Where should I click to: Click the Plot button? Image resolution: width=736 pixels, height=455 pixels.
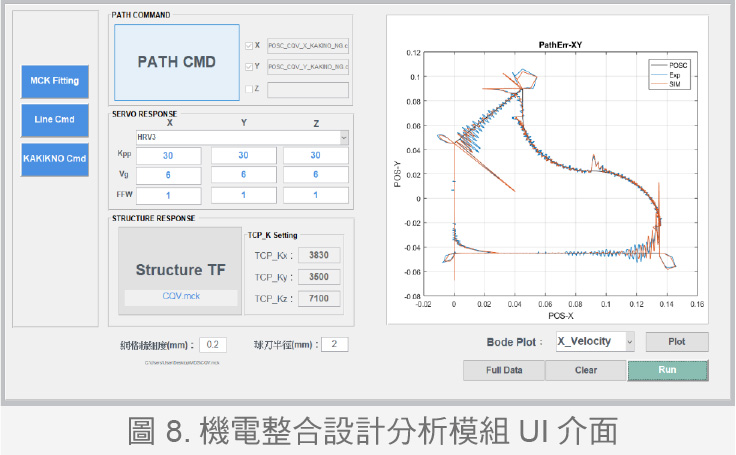point(676,341)
